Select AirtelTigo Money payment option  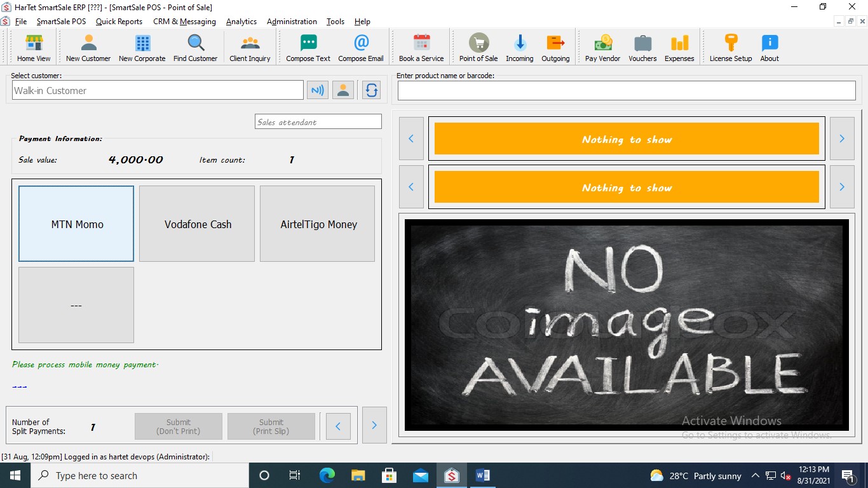318,224
